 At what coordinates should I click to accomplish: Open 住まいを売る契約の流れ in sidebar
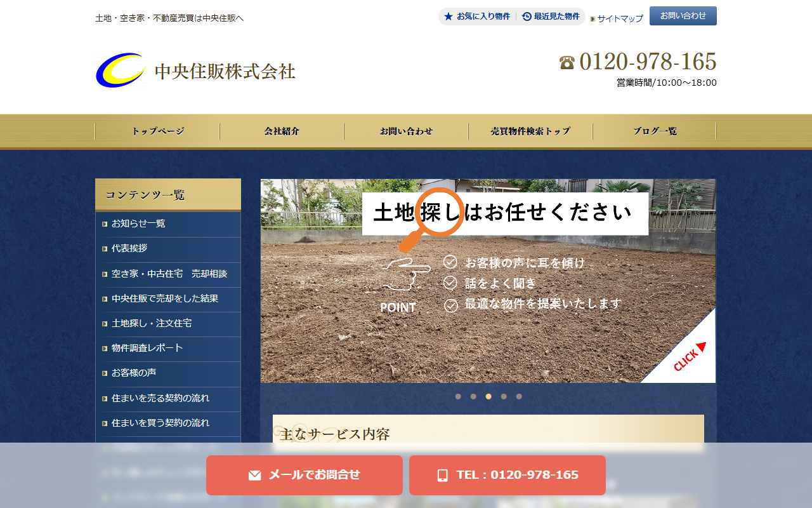tap(168, 398)
